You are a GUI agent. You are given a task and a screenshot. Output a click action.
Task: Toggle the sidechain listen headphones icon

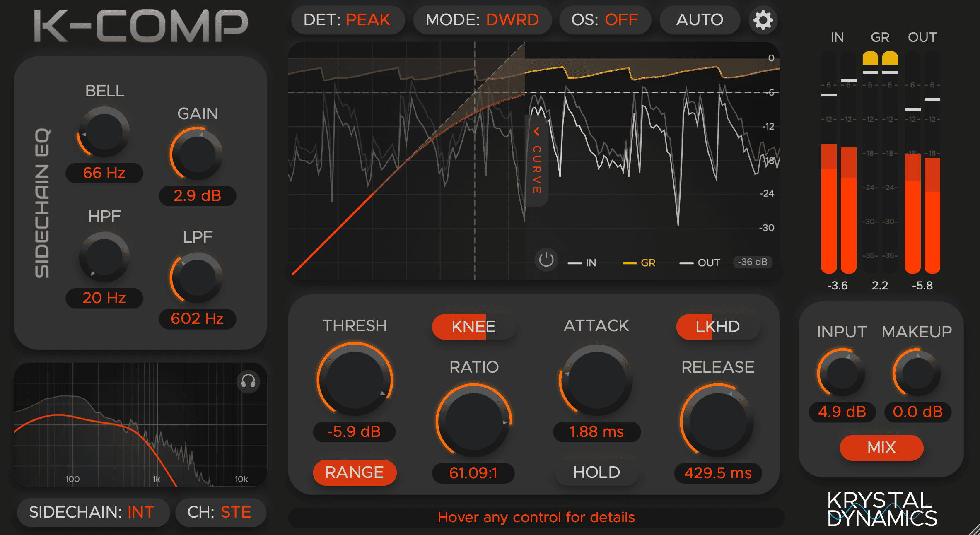[249, 381]
